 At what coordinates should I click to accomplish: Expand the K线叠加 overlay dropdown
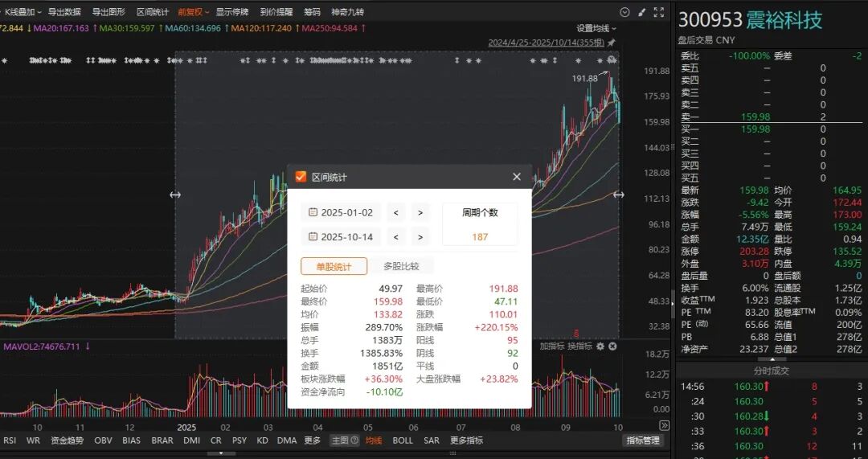(x=23, y=11)
